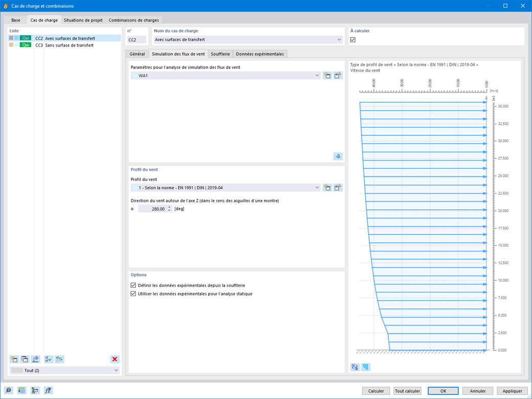Create new wind simulation analysis settings

click(x=327, y=75)
